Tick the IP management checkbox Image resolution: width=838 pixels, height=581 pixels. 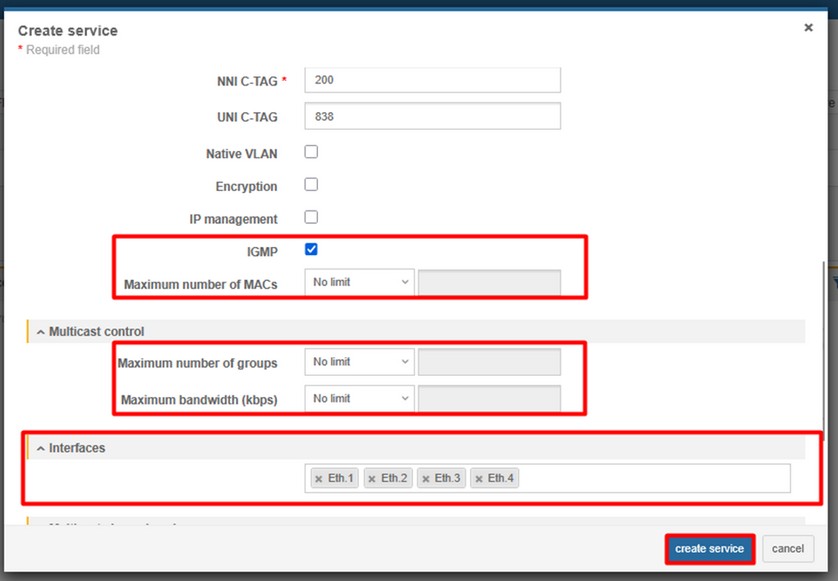[x=311, y=217]
